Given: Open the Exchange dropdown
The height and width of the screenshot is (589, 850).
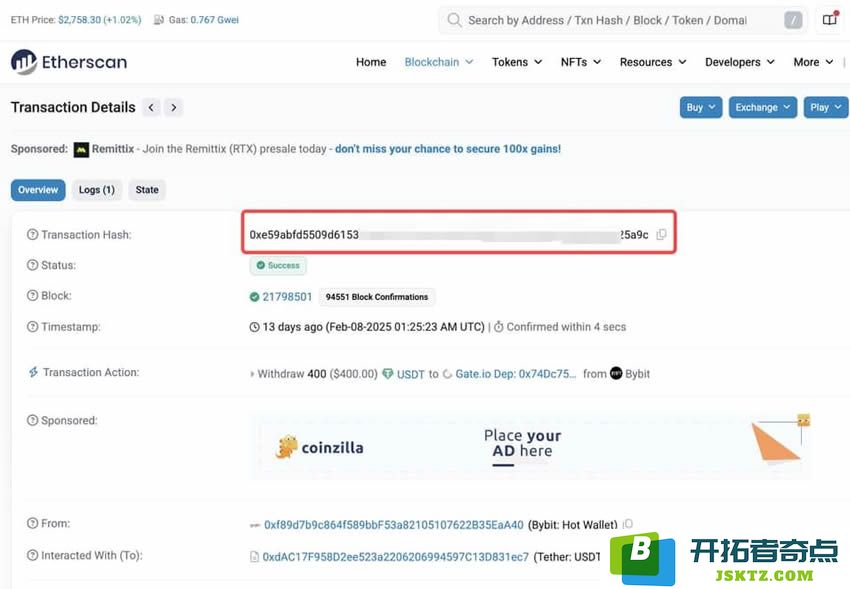Looking at the screenshot, I should tap(763, 107).
